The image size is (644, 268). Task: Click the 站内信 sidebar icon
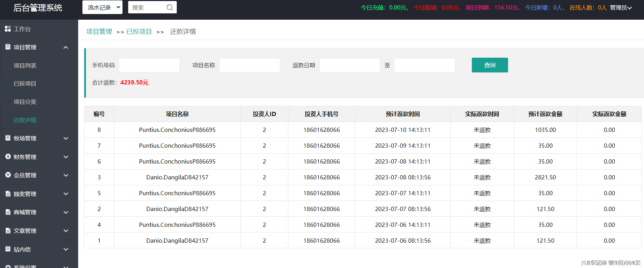[x=8, y=249]
